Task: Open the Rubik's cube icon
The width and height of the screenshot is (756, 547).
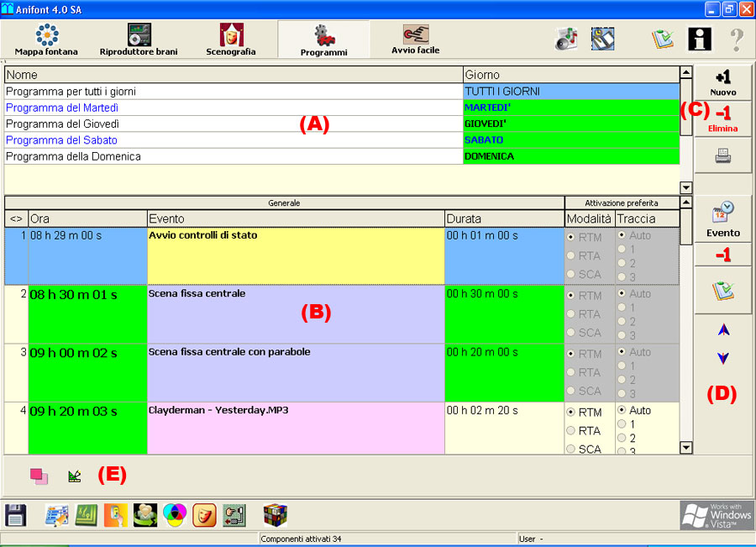Action: coord(276,515)
